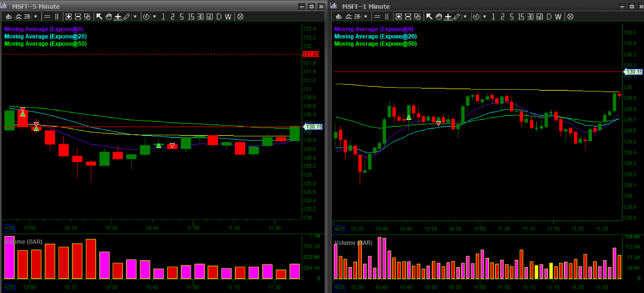Expand the time-interval dropdown arrow in 1 Minute chart
This screenshot has height=293, width=644.
[x=484, y=16]
